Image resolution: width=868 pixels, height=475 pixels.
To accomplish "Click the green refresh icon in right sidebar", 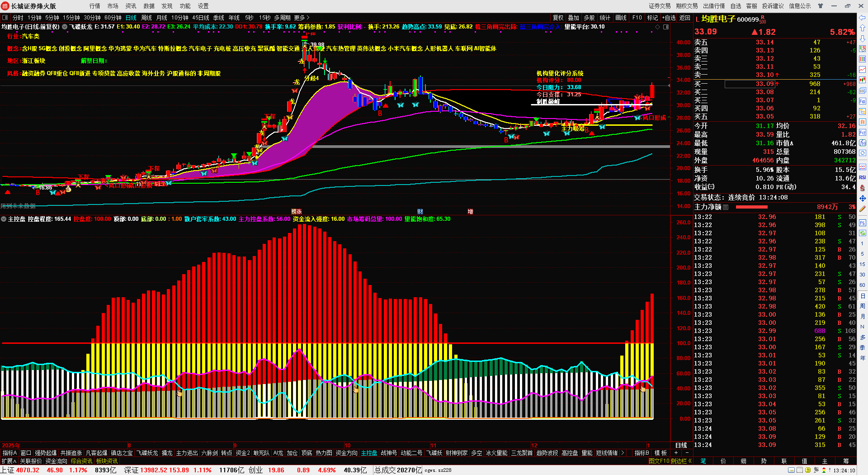I will 863,233.
